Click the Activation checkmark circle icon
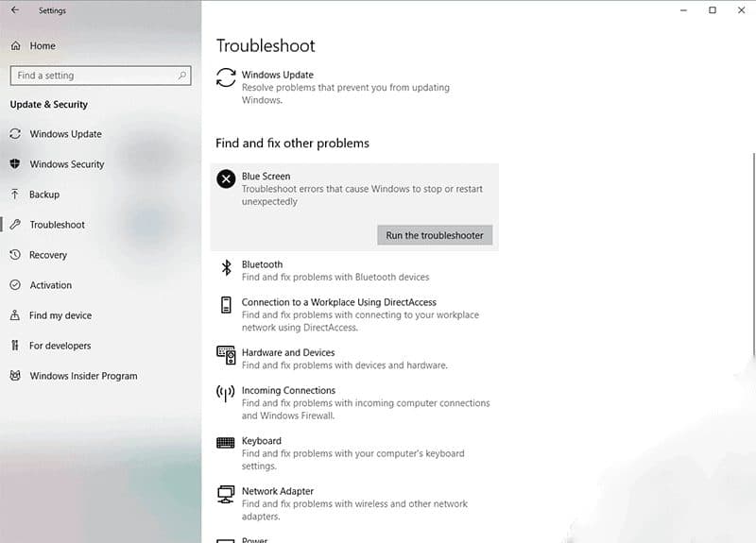 tap(15, 285)
